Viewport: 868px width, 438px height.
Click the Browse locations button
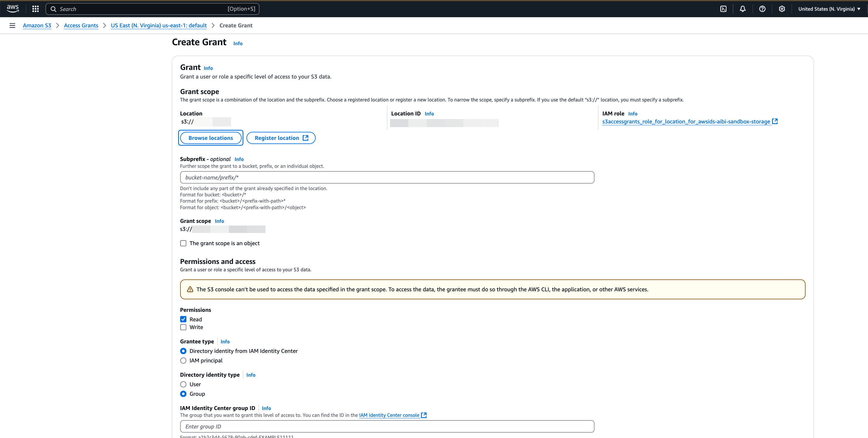pos(210,137)
